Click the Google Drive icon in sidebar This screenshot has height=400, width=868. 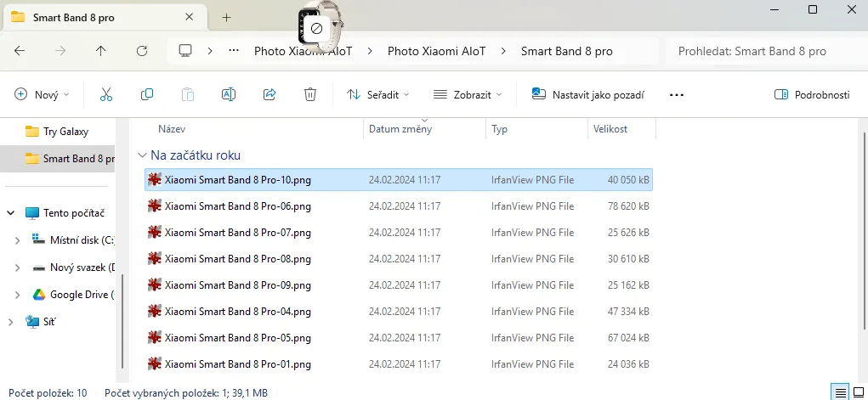point(38,295)
